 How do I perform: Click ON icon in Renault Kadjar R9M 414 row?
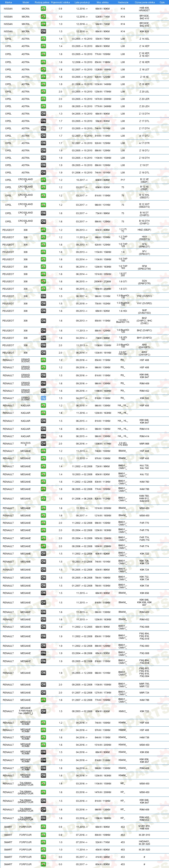[x=43, y=429]
